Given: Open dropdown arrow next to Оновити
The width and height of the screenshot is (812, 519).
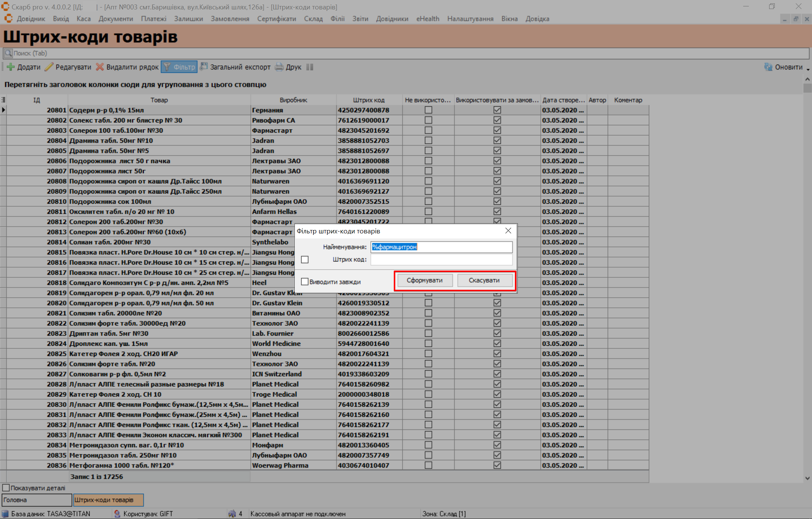Looking at the screenshot, I should (x=808, y=69).
